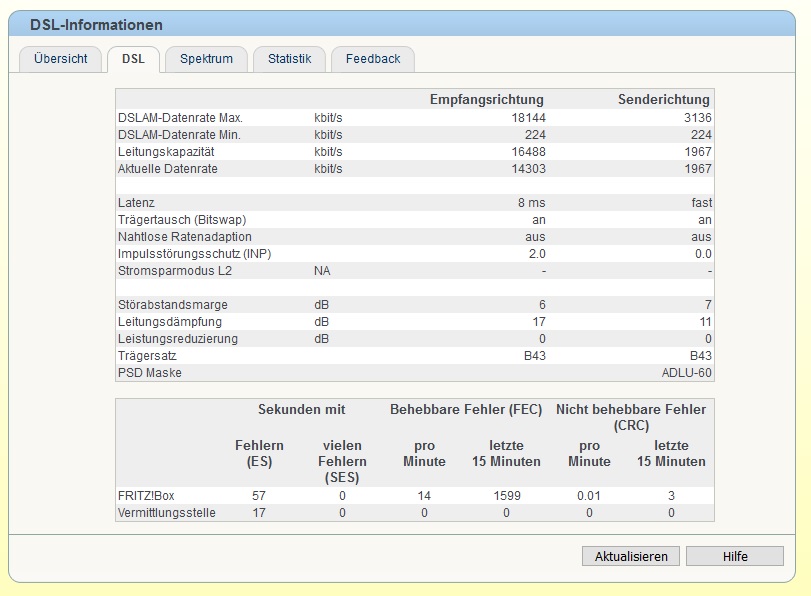This screenshot has height=596, width=811.
Task: Click the Hilfe button
Action: [x=735, y=556]
